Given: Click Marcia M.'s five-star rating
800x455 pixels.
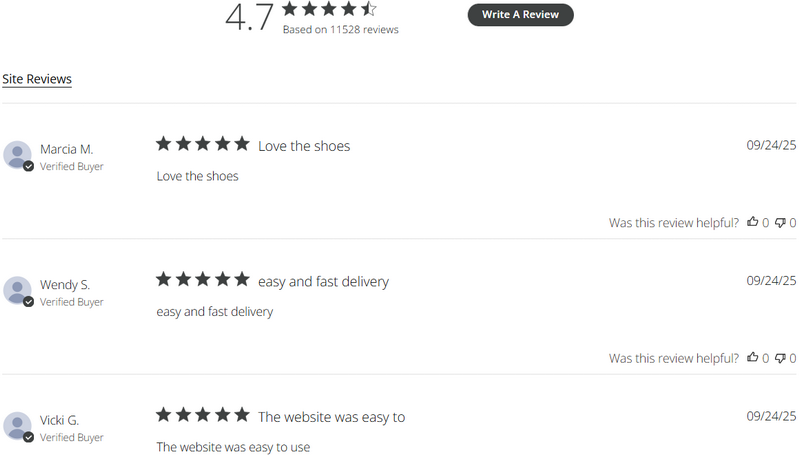Looking at the screenshot, I should click(202, 144).
